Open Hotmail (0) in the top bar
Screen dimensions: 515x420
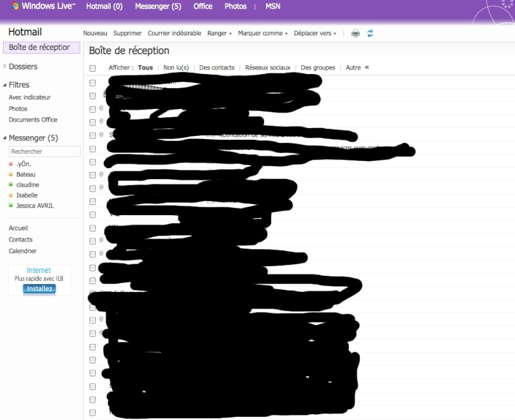104,6
